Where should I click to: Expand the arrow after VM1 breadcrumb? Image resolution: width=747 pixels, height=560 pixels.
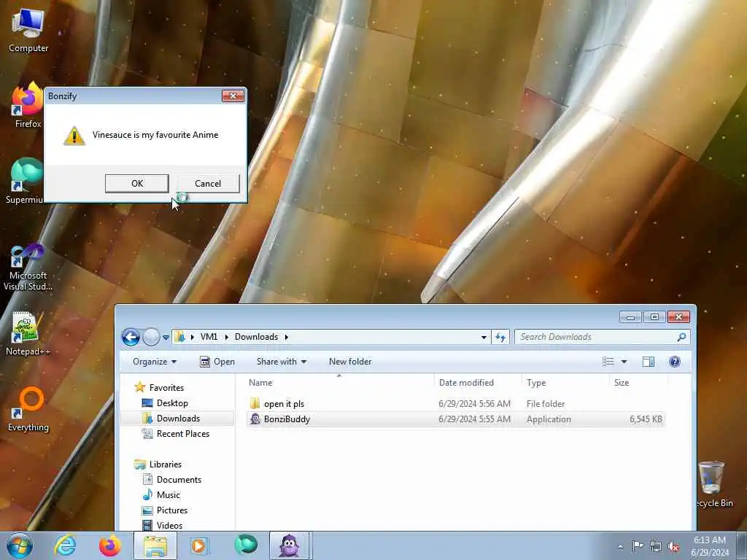click(226, 337)
